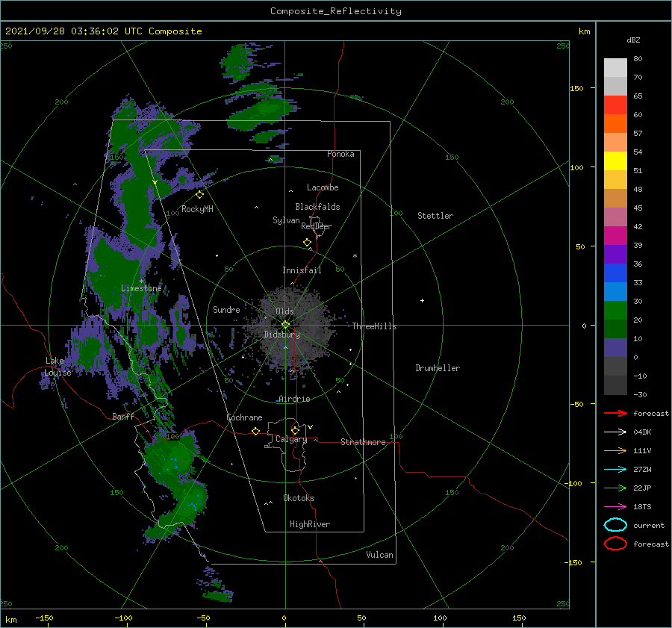Click the Lake Louise label

[x=58, y=367]
